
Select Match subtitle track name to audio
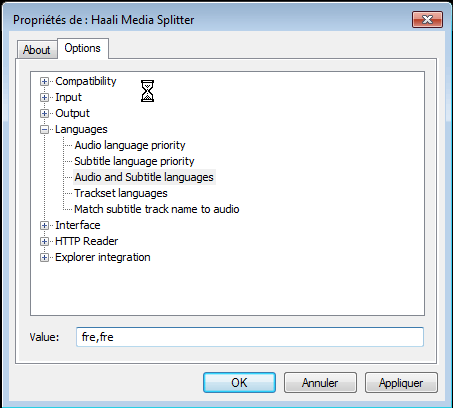point(157,209)
